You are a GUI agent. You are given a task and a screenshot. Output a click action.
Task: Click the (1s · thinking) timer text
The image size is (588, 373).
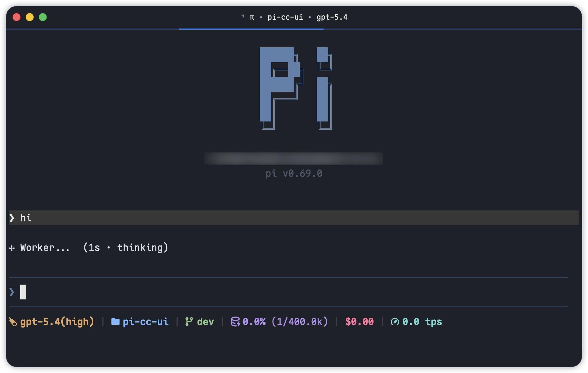click(x=126, y=248)
